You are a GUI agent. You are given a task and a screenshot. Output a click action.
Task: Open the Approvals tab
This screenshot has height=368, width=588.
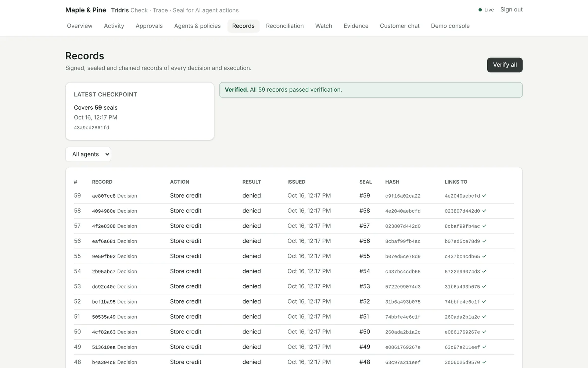[149, 26]
